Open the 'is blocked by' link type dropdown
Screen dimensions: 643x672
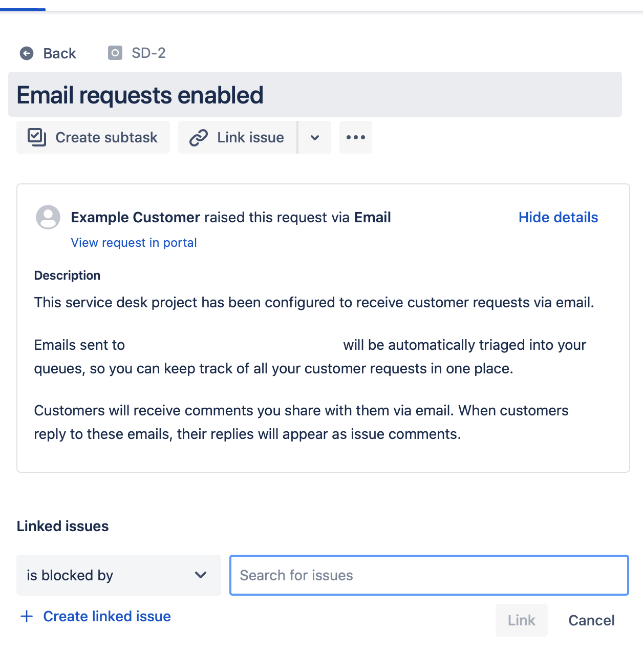pos(118,575)
